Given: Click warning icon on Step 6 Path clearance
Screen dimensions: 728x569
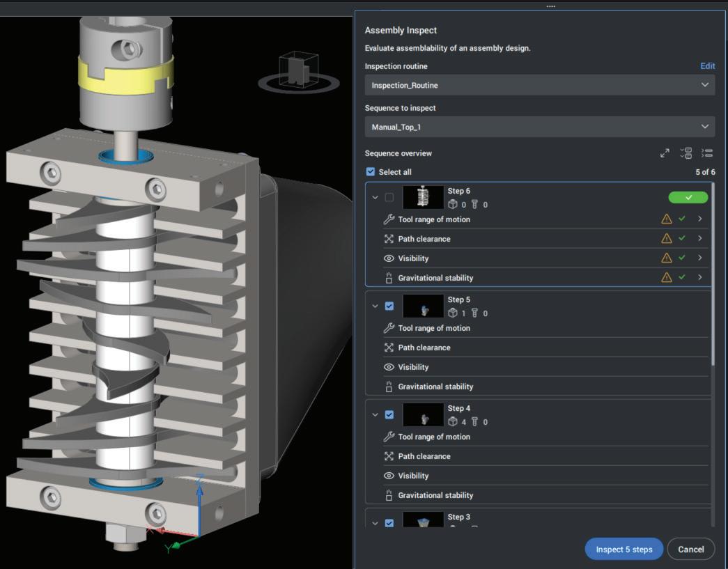Looking at the screenshot, I should (x=667, y=239).
